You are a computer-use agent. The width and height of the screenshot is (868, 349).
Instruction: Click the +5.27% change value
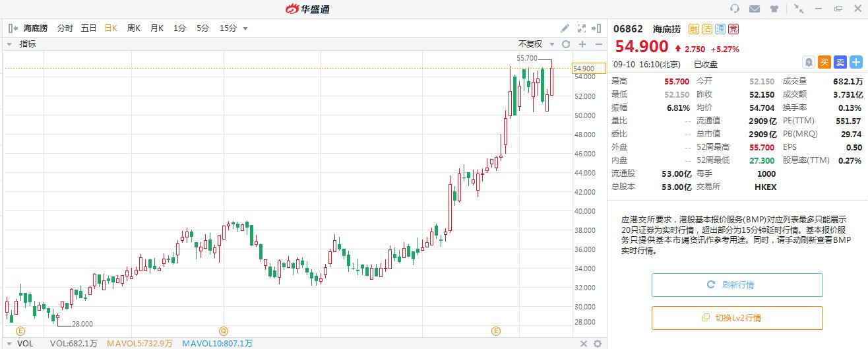click(725, 49)
